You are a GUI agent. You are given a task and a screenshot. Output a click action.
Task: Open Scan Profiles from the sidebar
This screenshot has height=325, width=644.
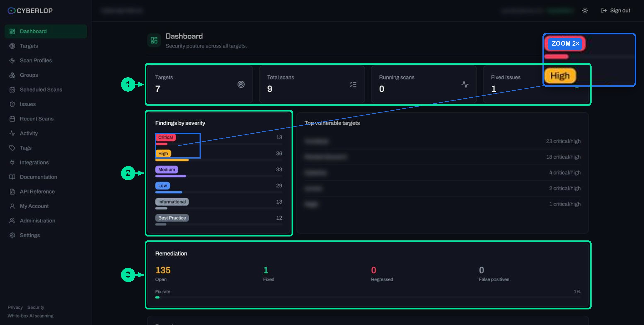click(x=46, y=61)
